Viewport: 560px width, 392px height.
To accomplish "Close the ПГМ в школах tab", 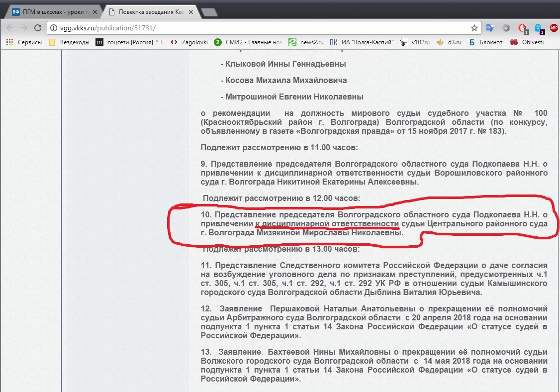I will 95,12.
